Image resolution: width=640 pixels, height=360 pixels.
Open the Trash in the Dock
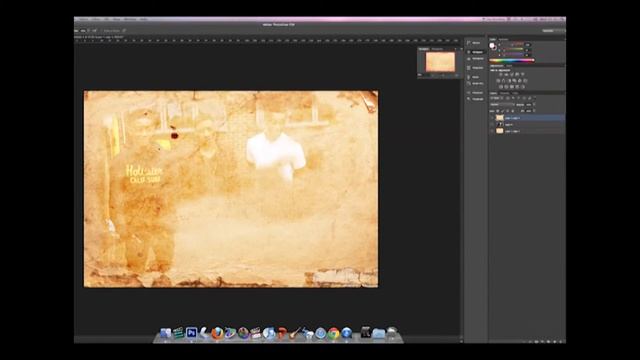tap(392, 333)
